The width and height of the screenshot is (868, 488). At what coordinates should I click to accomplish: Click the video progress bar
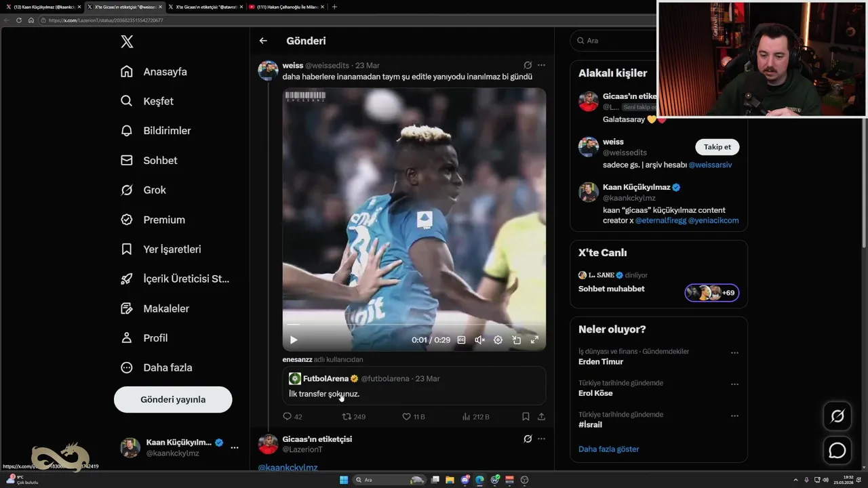tap(414, 325)
